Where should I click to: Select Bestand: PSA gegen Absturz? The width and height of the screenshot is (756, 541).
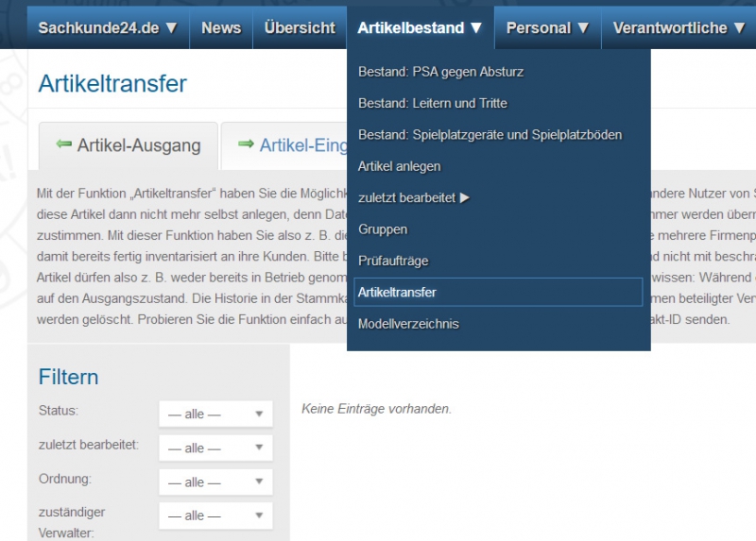440,72
